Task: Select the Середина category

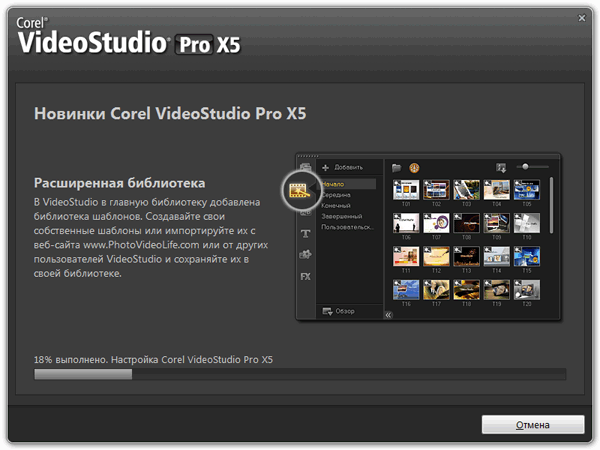Action: tap(336, 195)
